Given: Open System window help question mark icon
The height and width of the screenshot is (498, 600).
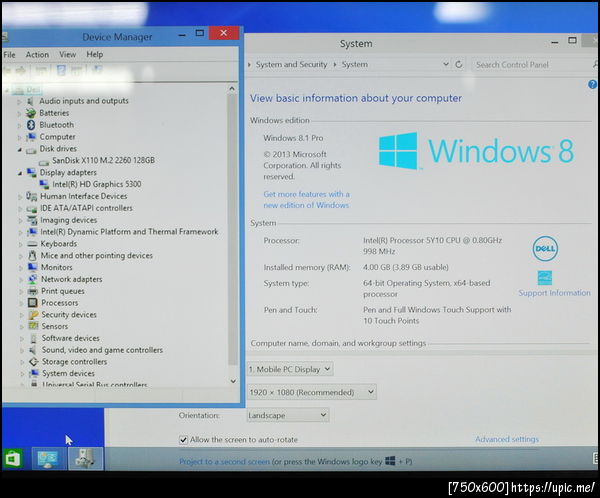Looking at the screenshot, I should point(592,84).
